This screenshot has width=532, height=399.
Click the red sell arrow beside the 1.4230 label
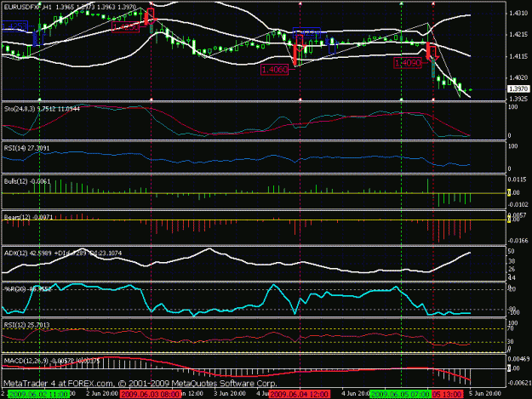150,16
